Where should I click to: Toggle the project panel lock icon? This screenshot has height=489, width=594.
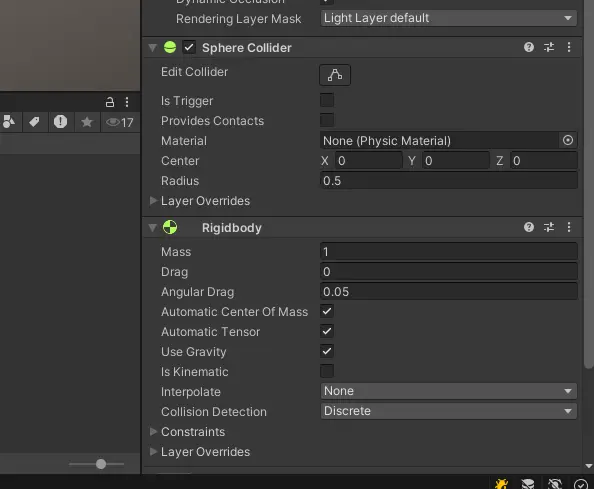(109, 102)
